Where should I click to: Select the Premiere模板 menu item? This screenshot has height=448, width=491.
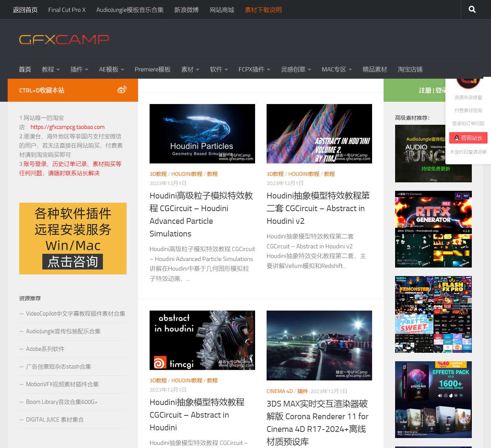tap(153, 69)
